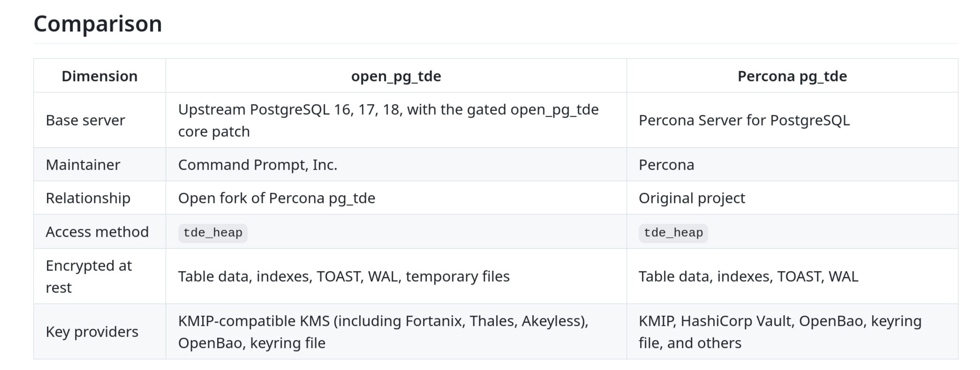Click the Original project cell
This screenshot has height=370, width=980.
point(692,198)
